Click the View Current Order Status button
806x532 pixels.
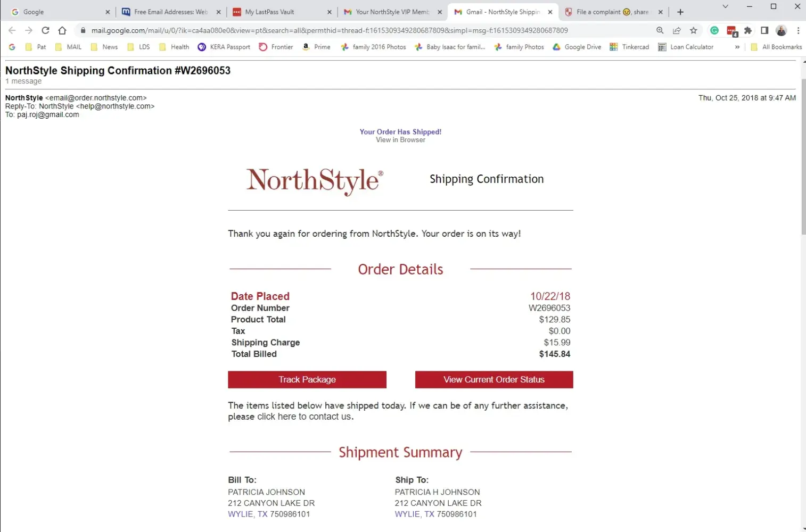click(494, 379)
